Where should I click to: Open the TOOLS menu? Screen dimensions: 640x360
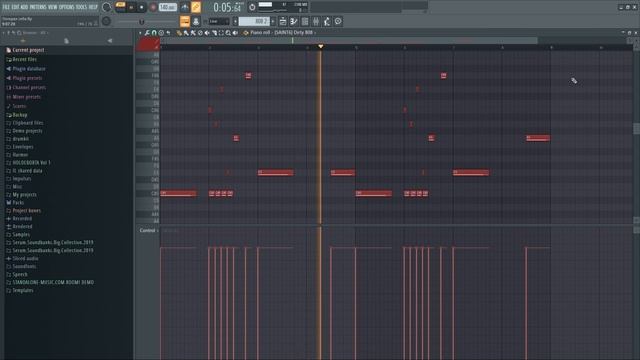tap(81, 7)
